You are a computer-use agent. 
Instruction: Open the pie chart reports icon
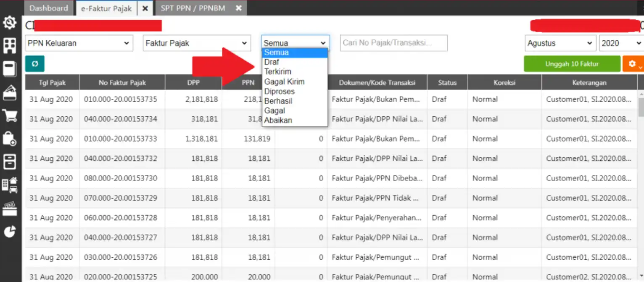coord(10,231)
